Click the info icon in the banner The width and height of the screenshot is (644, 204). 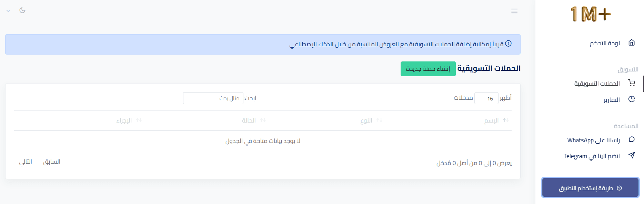coord(508,44)
